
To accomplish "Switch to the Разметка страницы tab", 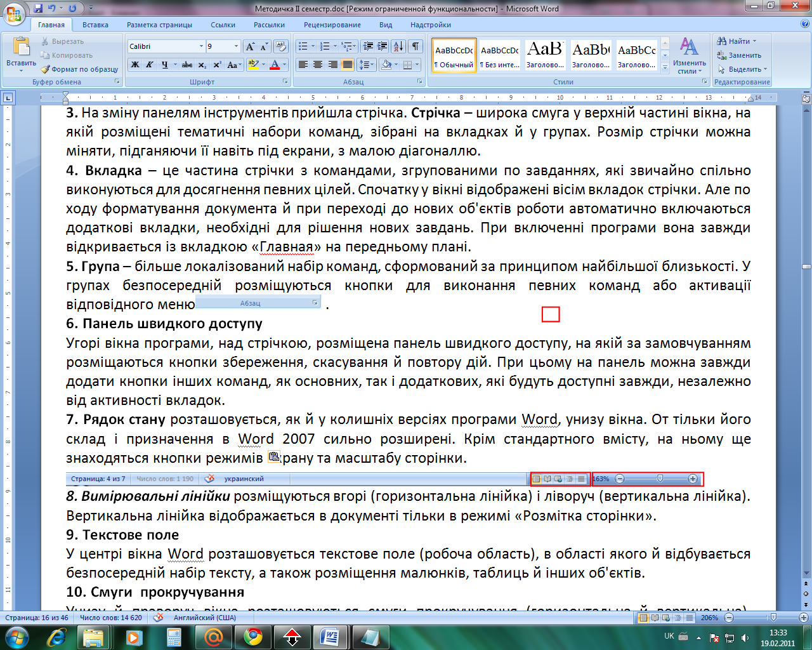I will click(159, 25).
